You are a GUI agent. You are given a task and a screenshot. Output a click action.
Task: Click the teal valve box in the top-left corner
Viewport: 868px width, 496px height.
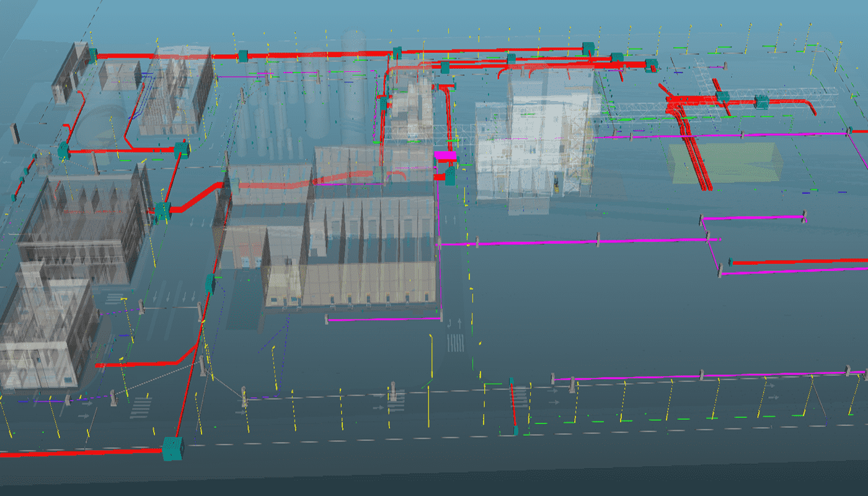click(92, 55)
